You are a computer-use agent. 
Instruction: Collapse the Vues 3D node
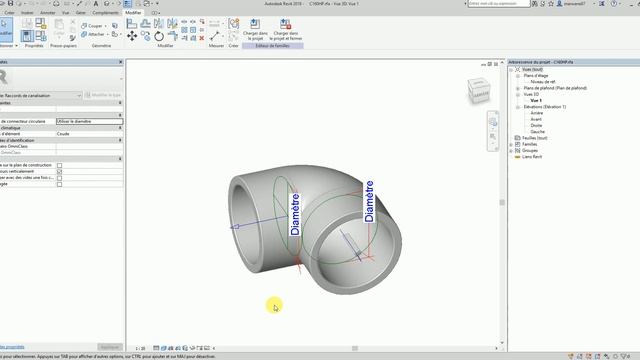518,94
